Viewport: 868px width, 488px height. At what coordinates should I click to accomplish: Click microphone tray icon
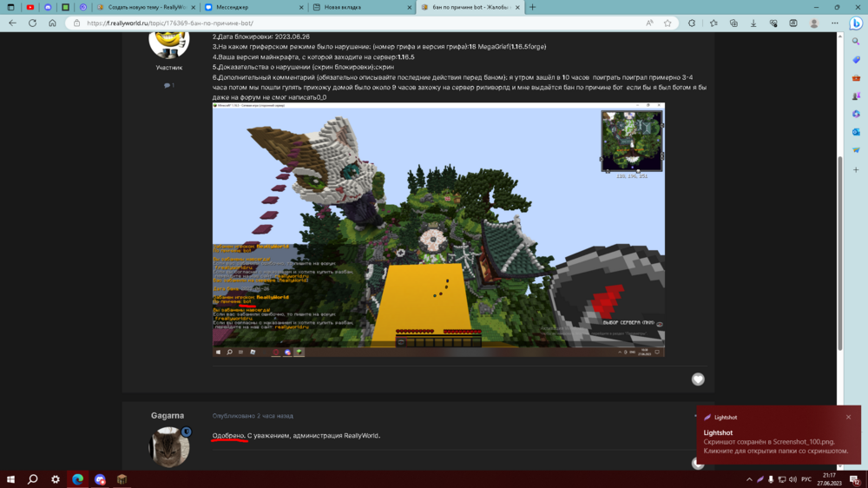tap(771, 479)
